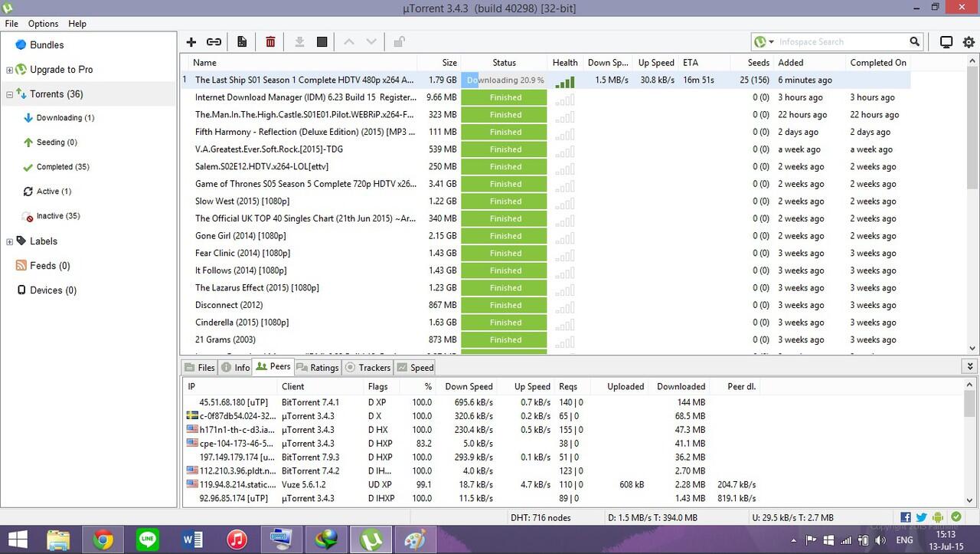Click the Unlock bundle padlock icon
Screen dimensions: 980x554
pyautogui.click(x=399, y=42)
